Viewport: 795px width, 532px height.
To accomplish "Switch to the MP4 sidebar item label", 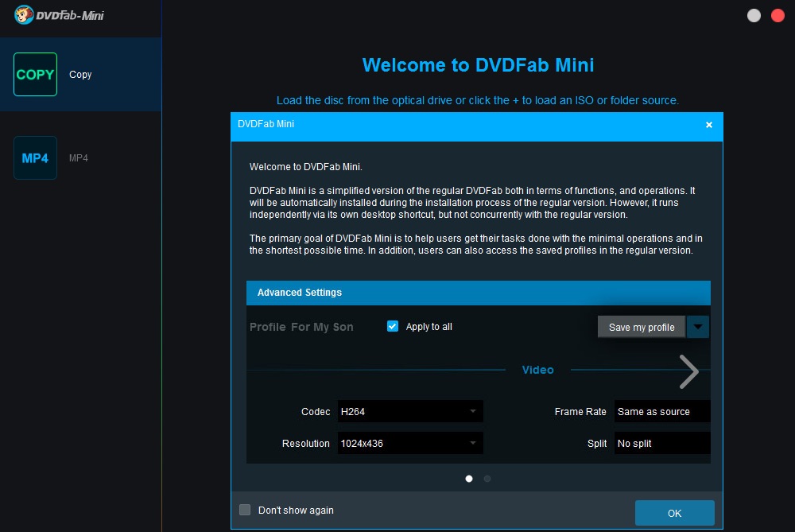I will point(79,157).
